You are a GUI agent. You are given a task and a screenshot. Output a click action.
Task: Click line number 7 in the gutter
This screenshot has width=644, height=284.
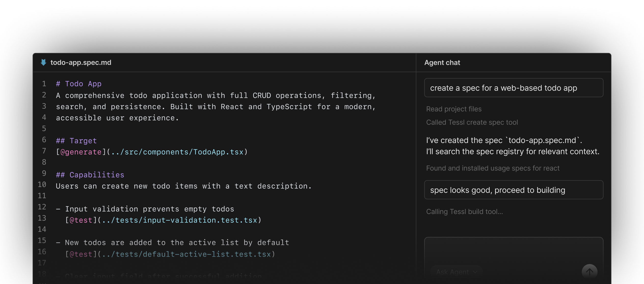44,151
